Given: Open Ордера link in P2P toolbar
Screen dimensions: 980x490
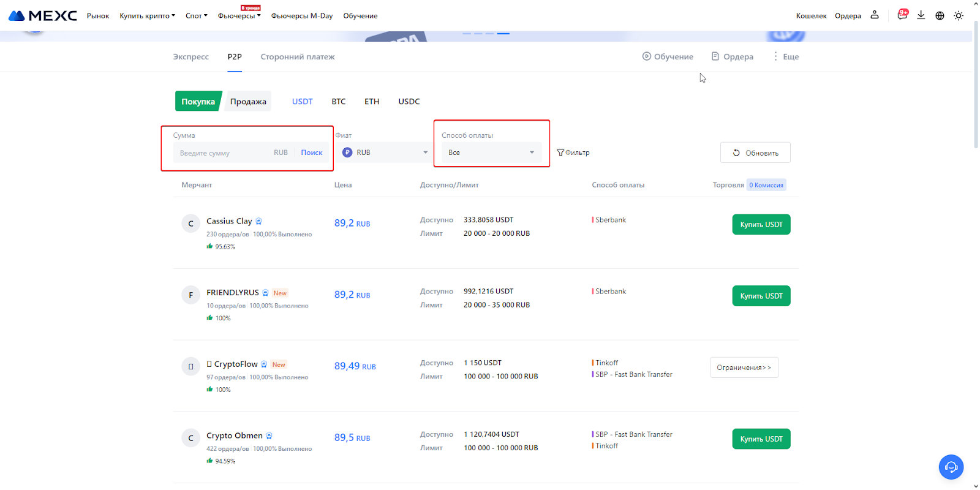Looking at the screenshot, I should pos(733,56).
